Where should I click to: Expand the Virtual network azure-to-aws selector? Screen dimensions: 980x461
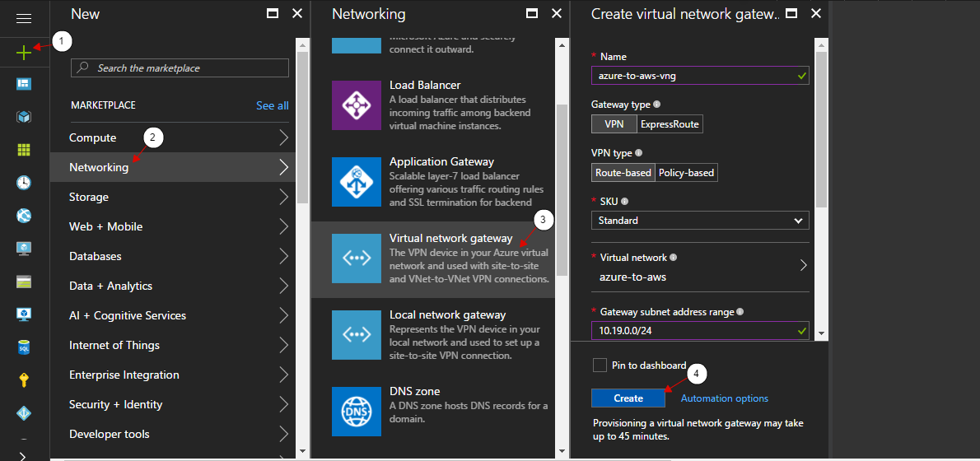coord(700,267)
